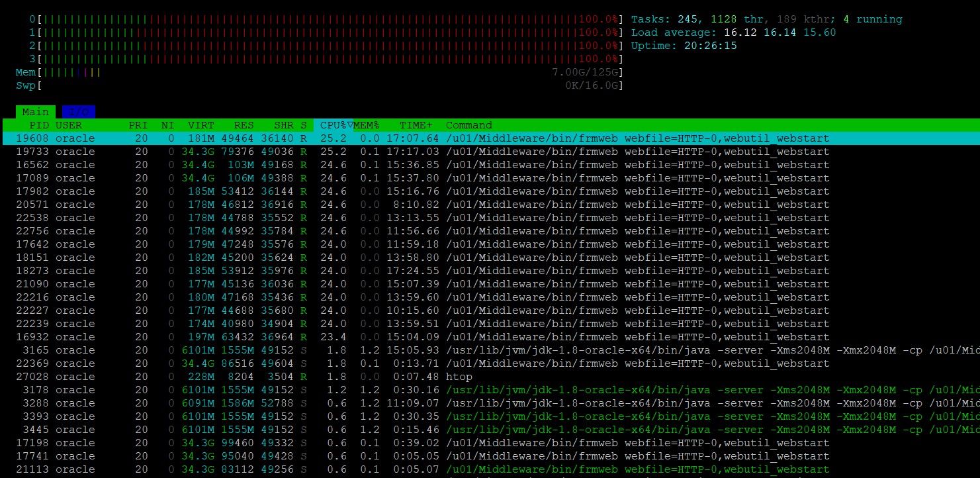
Task: Select process row PID 22369
Action: coord(490,363)
